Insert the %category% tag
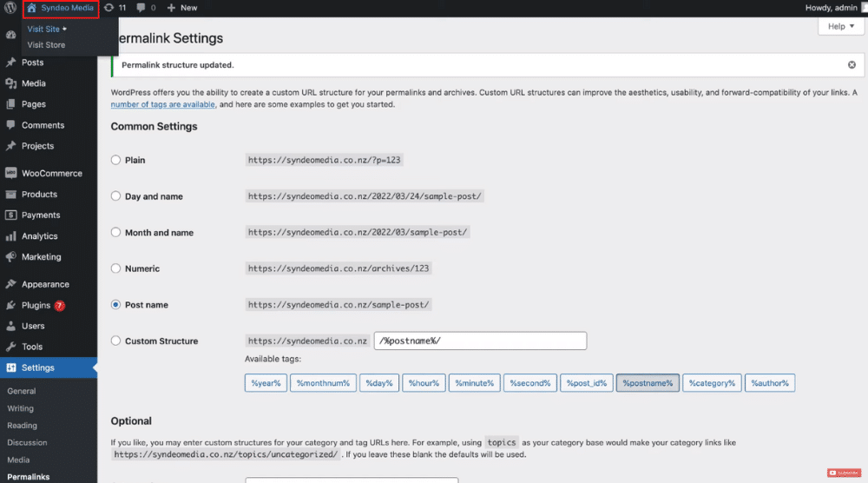Viewport: 868px width, 483px height. click(712, 383)
